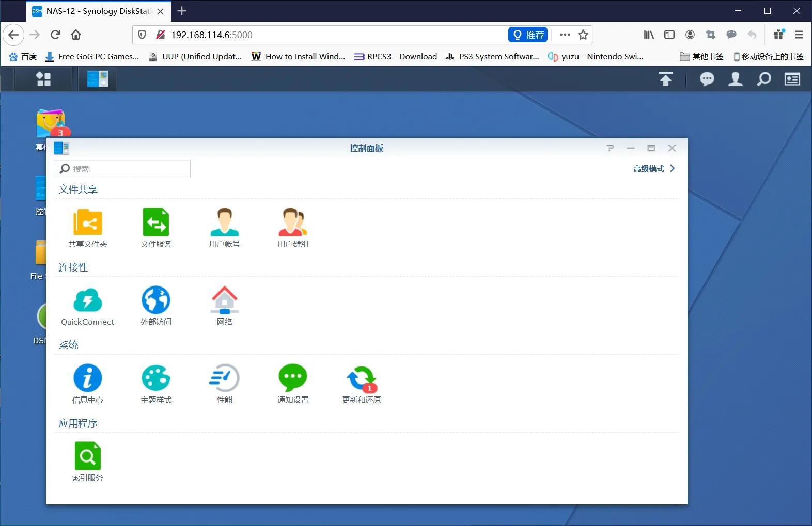Open the yuzu Nintendo Switch bookmark
The width and height of the screenshot is (812, 526).
coord(596,57)
